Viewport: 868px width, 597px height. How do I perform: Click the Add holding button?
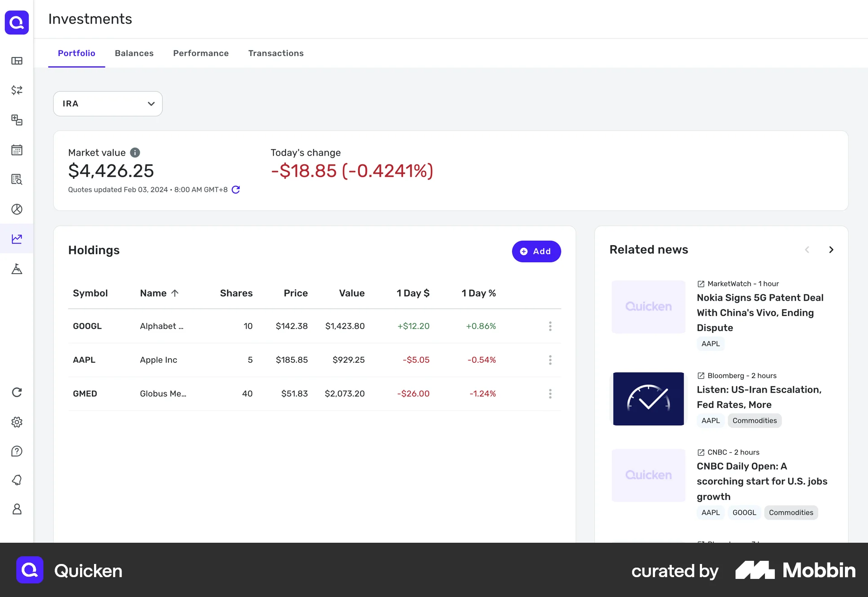pyautogui.click(x=536, y=251)
